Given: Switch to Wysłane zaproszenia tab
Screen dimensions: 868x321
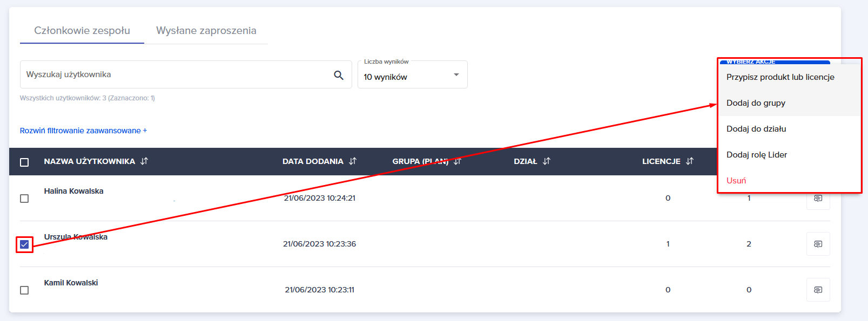Looking at the screenshot, I should point(206,31).
